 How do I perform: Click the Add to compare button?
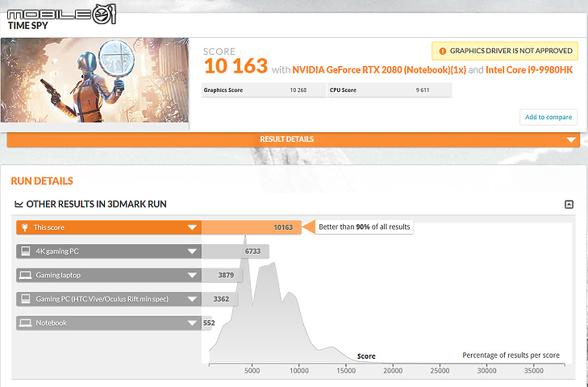click(x=548, y=117)
